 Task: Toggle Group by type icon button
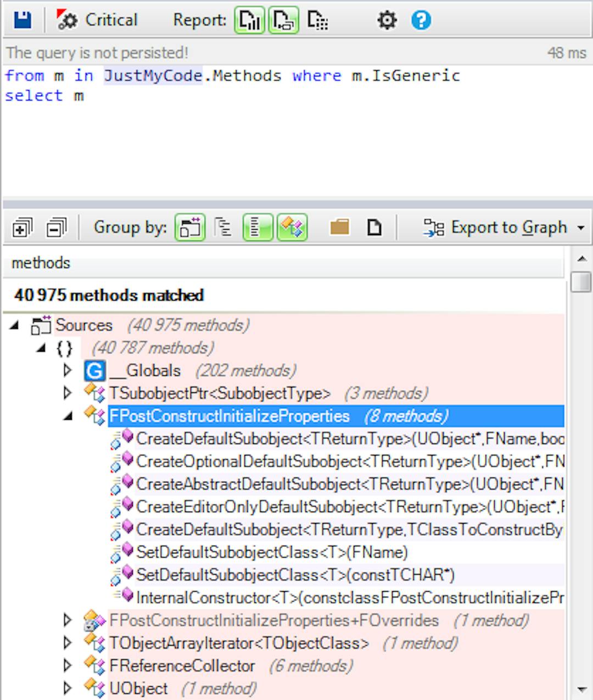292,227
